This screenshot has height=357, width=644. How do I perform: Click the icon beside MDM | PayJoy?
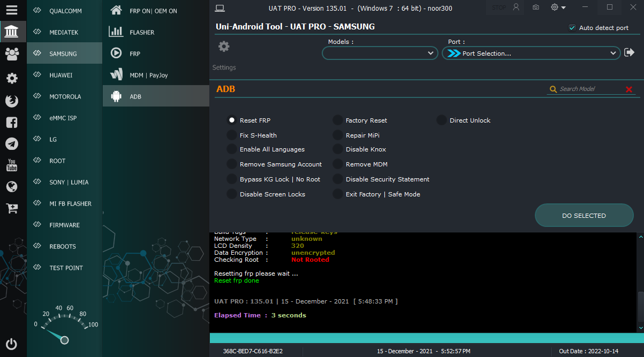pyautogui.click(x=116, y=74)
